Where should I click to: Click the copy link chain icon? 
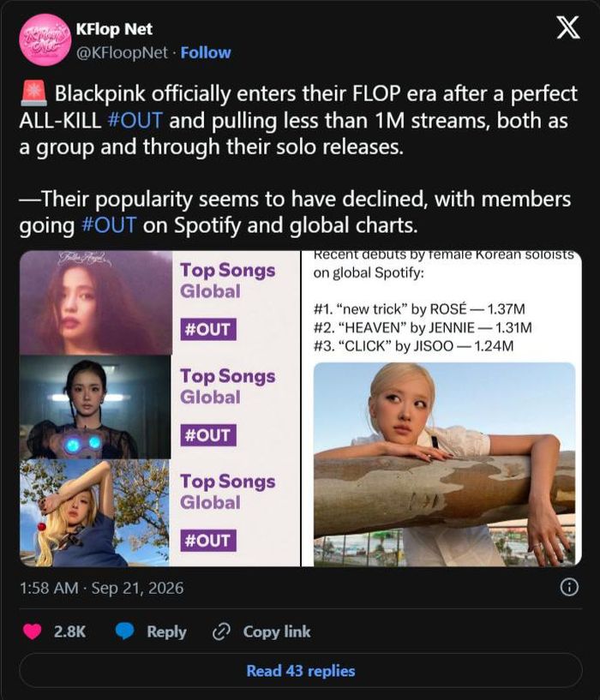point(221,631)
